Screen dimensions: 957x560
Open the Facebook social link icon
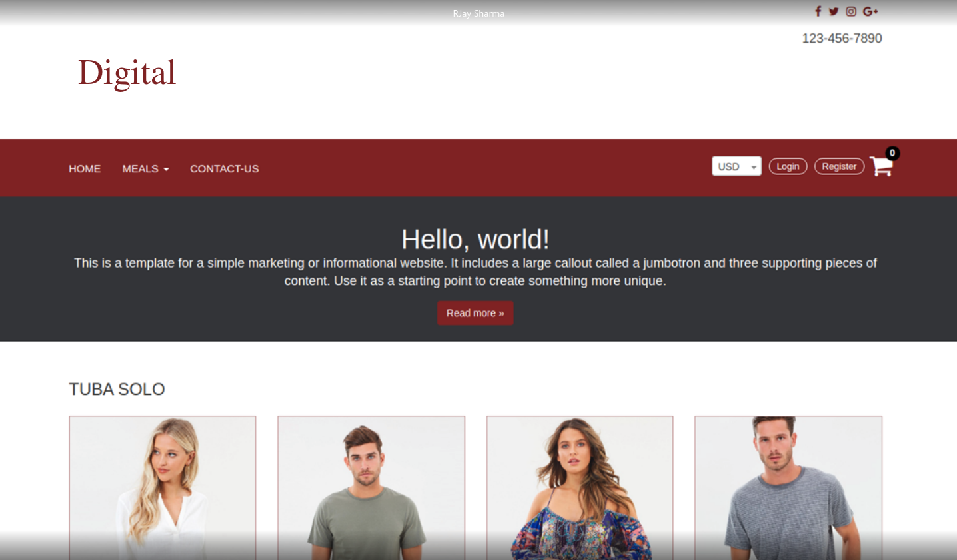coord(818,11)
